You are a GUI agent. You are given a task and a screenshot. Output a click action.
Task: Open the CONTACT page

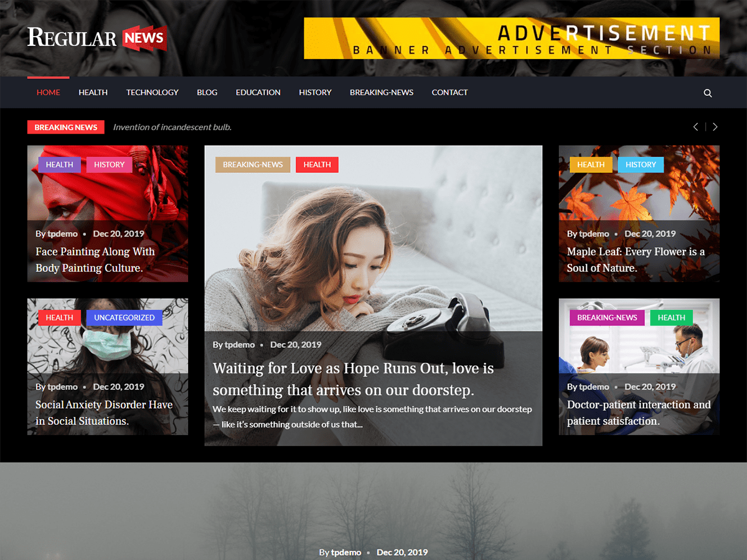[449, 92]
